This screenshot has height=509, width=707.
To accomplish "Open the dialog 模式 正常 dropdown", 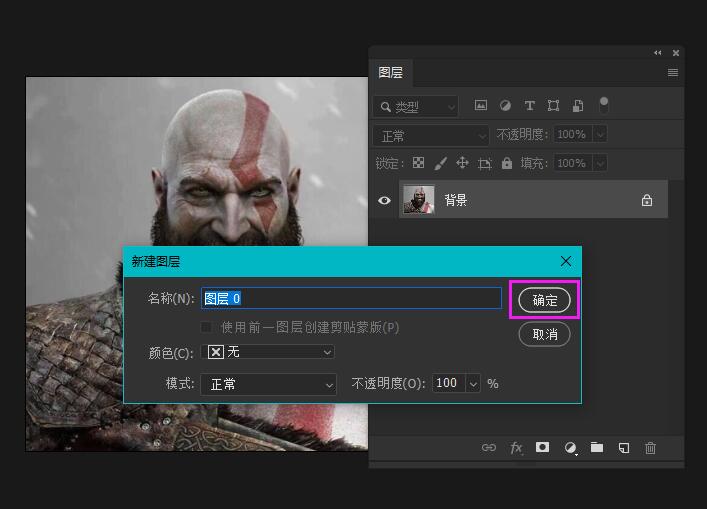I will click(x=268, y=385).
